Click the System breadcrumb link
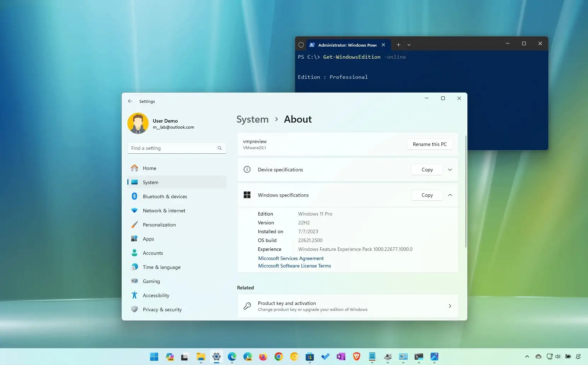Screen dimensions: 588x365 pos(252,119)
